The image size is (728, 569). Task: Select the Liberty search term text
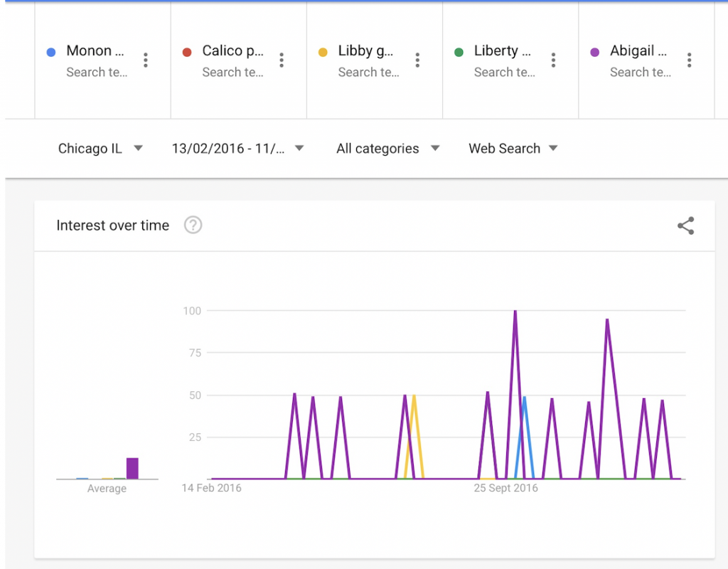pos(502,51)
